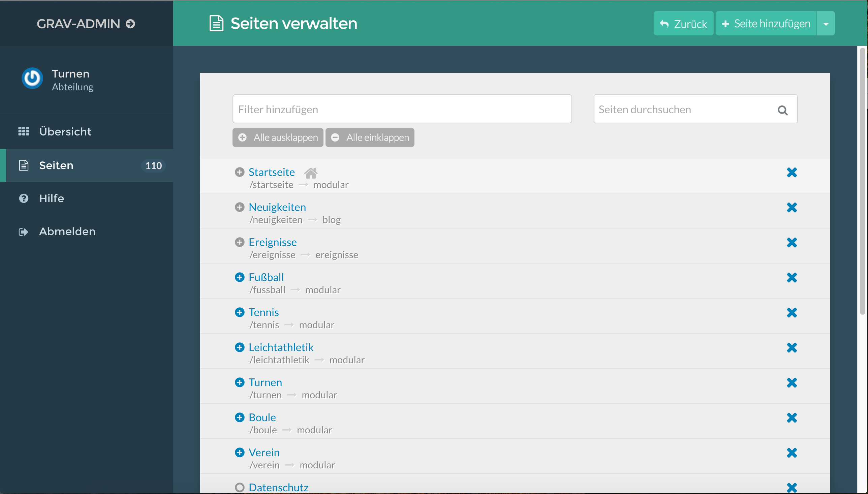The height and width of the screenshot is (494, 868).
Task: Open the Übersicht menu item
Action: tap(65, 131)
